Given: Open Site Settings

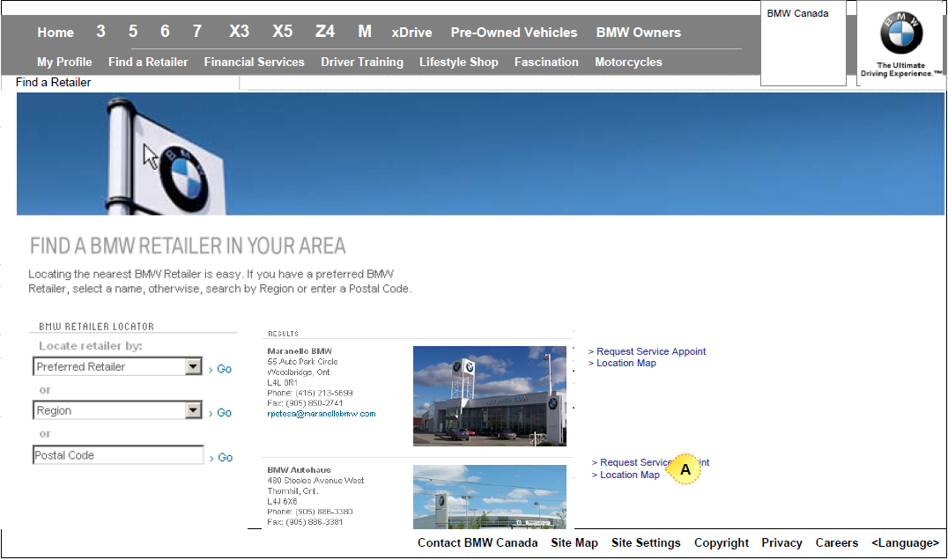Looking at the screenshot, I should (646, 543).
